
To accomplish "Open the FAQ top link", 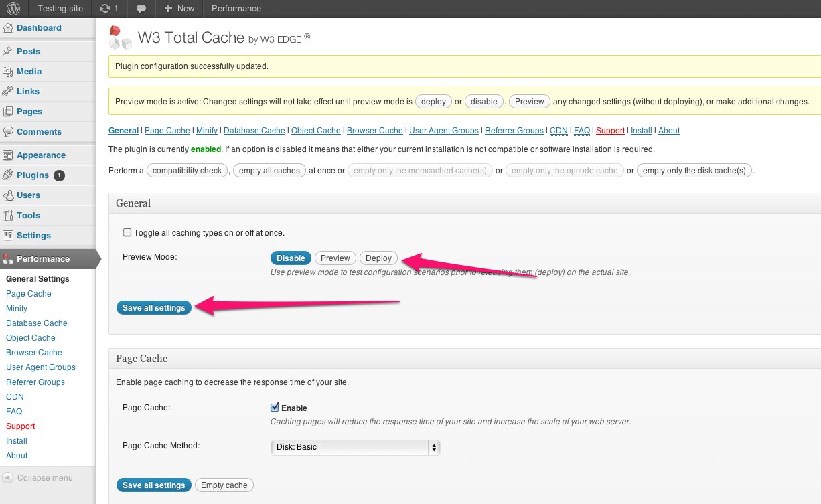I will pos(582,131).
